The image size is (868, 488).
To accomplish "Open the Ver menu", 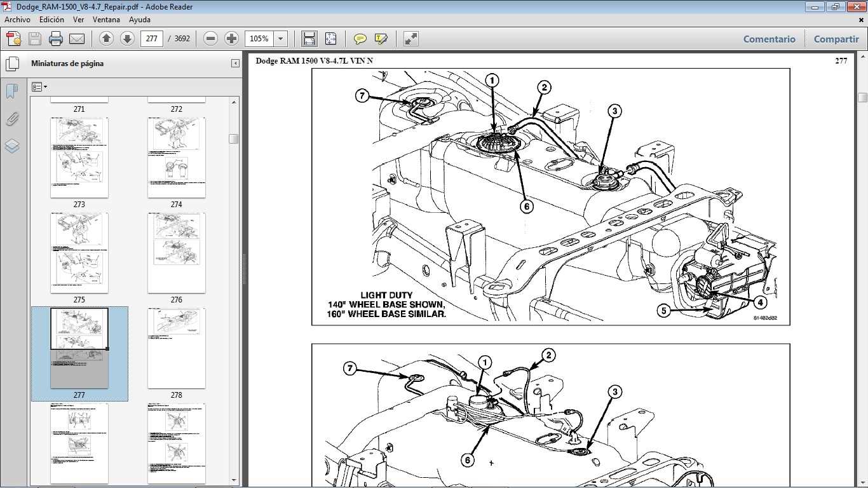I will click(x=78, y=20).
